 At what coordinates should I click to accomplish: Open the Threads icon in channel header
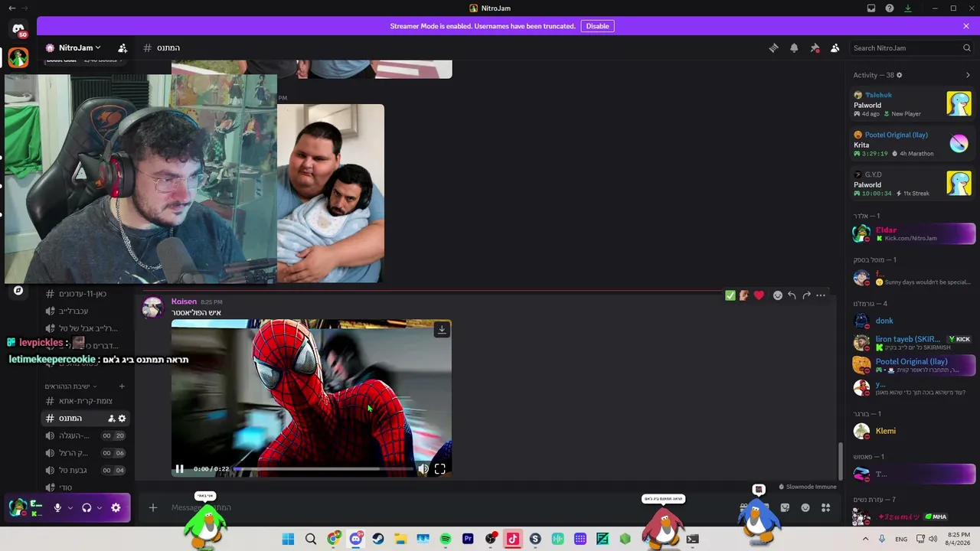click(774, 47)
